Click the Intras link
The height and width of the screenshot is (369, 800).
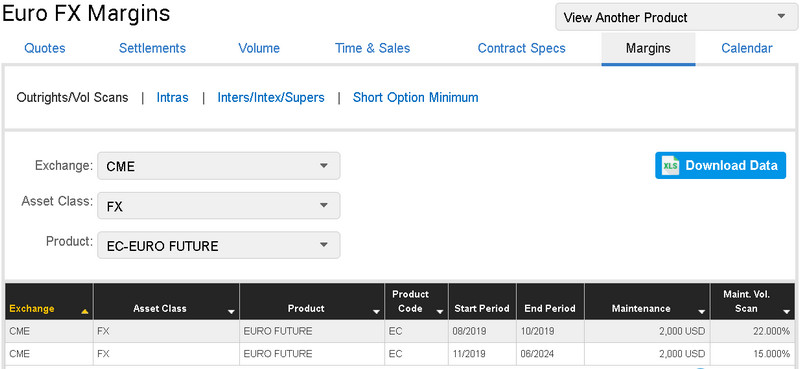click(172, 97)
